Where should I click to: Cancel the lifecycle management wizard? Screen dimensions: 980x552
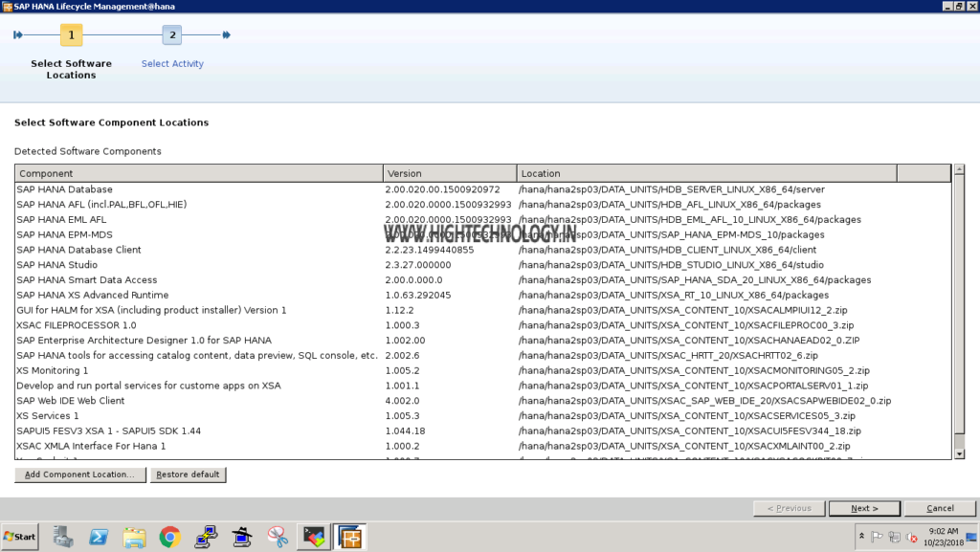pyautogui.click(x=940, y=508)
